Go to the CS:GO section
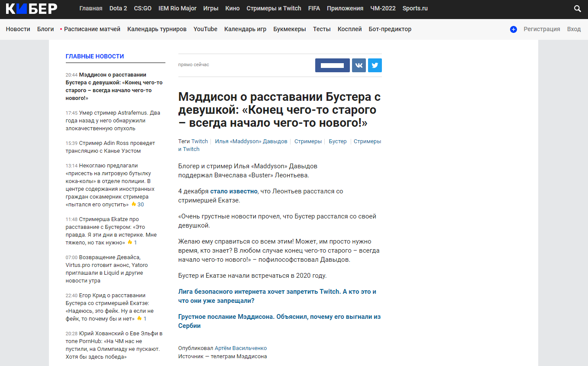This screenshot has height=366, width=588. 143,8
